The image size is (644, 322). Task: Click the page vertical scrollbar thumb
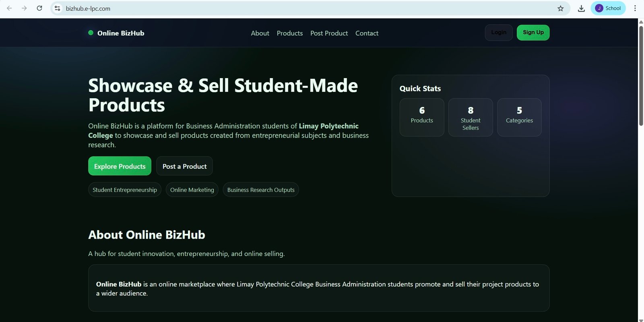(x=641, y=76)
